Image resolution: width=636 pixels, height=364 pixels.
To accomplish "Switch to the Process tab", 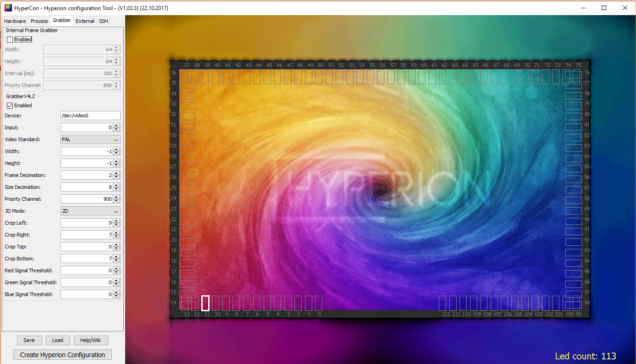I will click(x=39, y=21).
